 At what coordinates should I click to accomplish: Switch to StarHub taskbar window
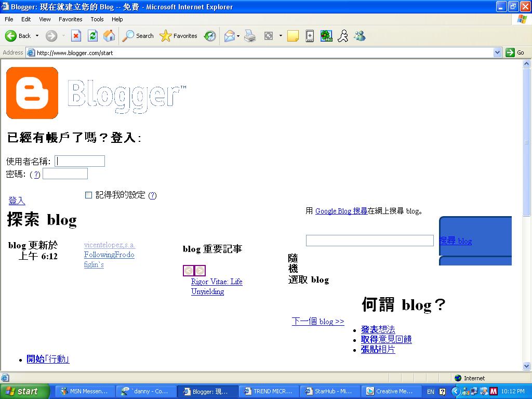329,391
